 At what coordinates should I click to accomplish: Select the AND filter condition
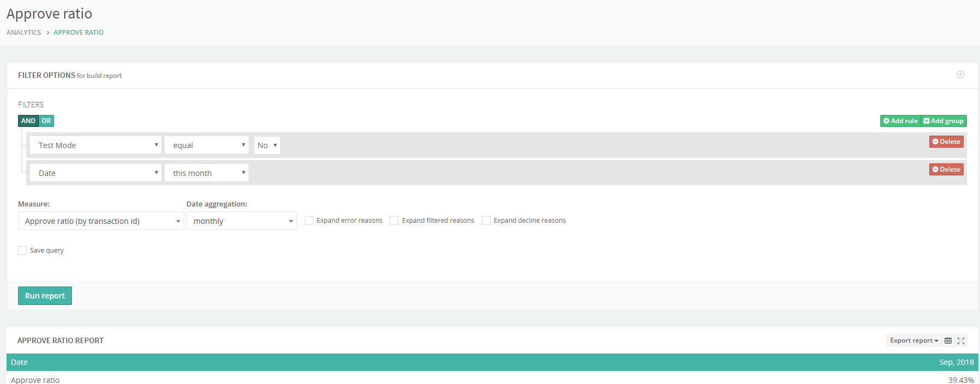(x=28, y=121)
